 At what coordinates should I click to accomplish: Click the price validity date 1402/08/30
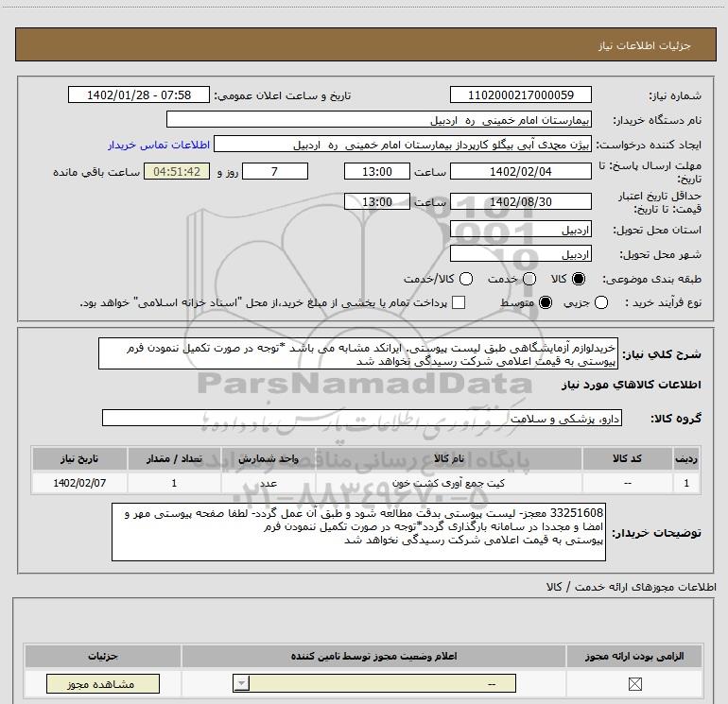tap(520, 201)
